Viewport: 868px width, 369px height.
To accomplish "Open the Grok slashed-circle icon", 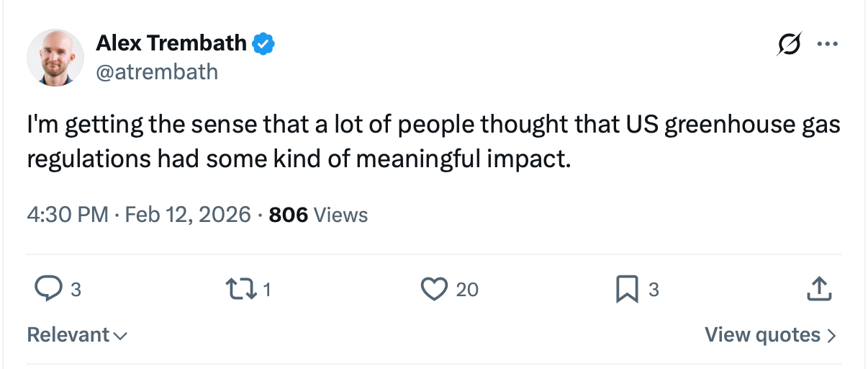I will (788, 45).
